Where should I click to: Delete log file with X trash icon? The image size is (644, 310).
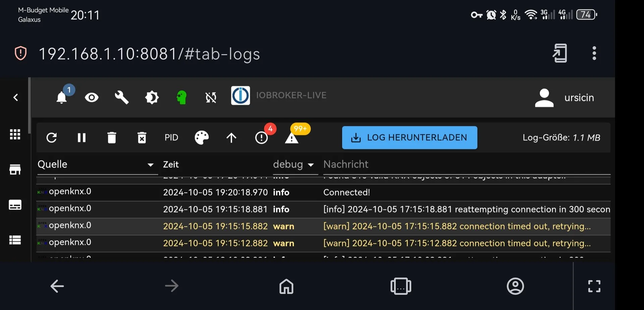[x=142, y=138]
